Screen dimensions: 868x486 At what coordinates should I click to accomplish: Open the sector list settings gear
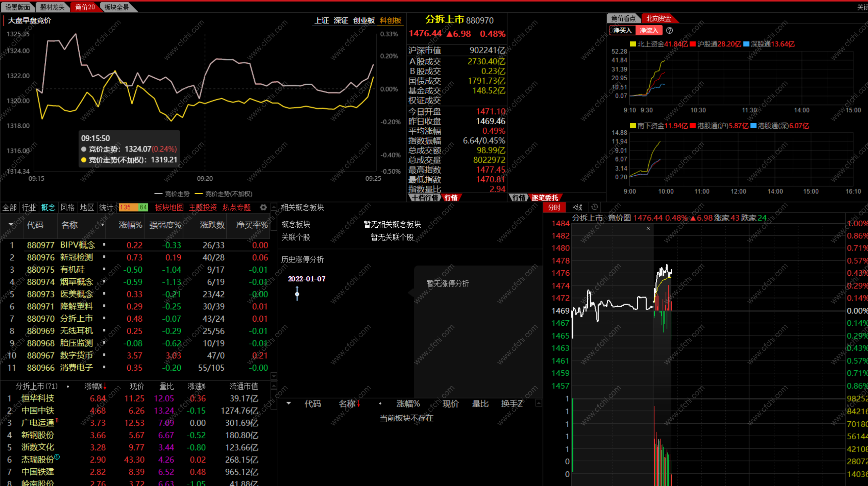pyautogui.click(x=263, y=207)
